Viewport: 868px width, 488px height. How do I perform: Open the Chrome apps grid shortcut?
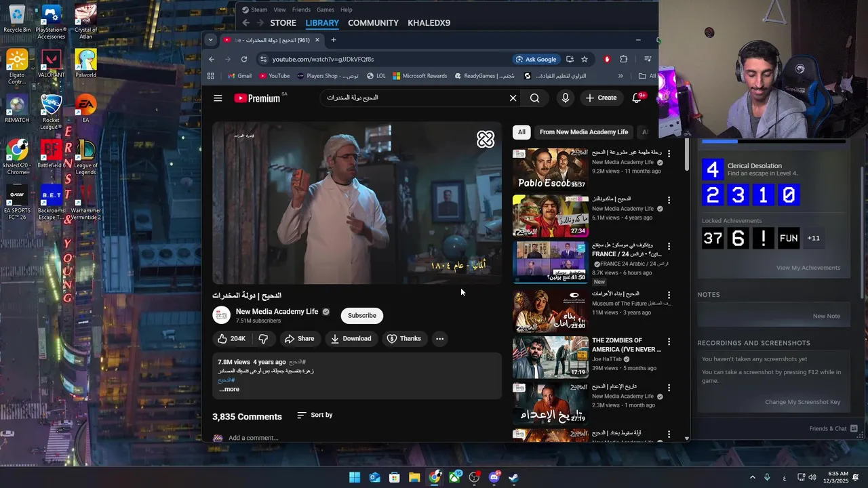click(x=211, y=76)
